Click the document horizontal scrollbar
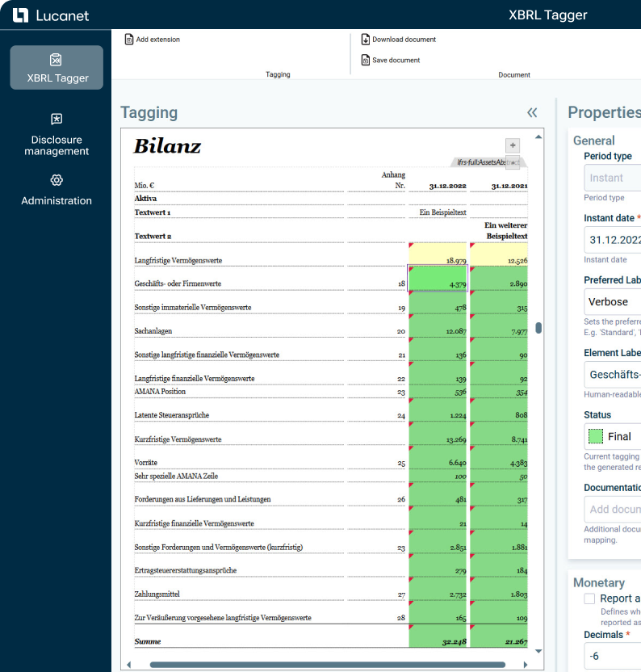The height and width of the screenshot is (672, 641). tap(327, 665)
